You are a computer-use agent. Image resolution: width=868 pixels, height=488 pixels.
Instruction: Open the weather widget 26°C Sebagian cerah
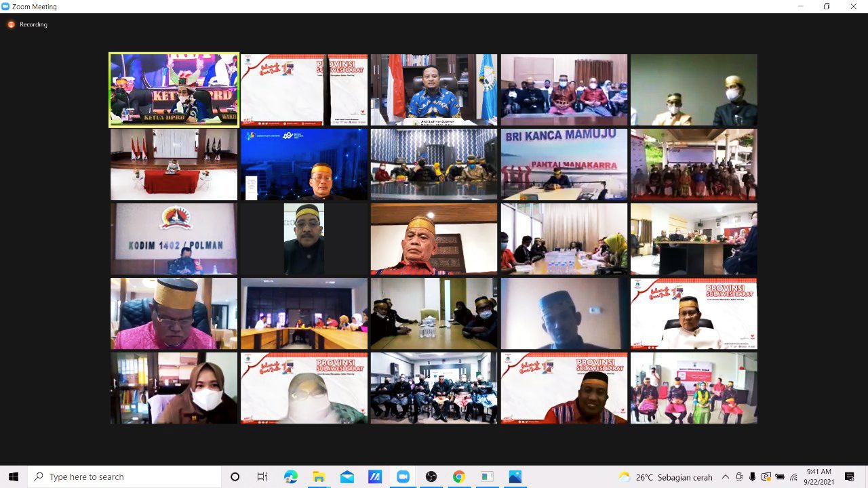click(665, 477)
